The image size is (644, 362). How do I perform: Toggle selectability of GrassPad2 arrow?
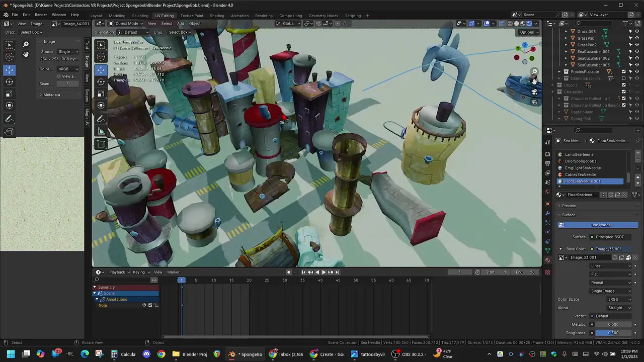coord(630,45)
